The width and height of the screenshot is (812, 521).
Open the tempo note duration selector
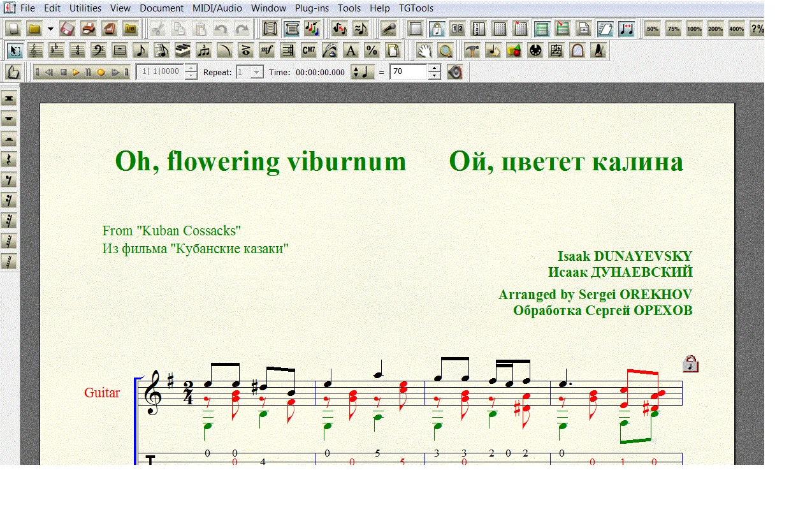click(363, 72)
